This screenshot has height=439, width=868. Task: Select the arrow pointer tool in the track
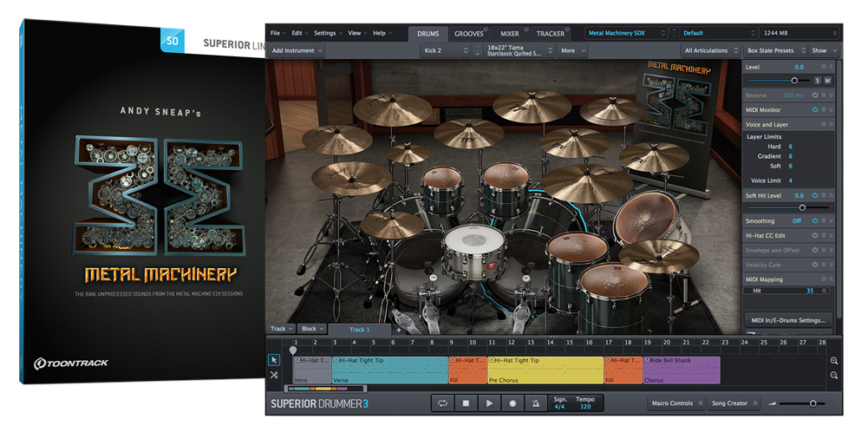[x=274, y=359]
